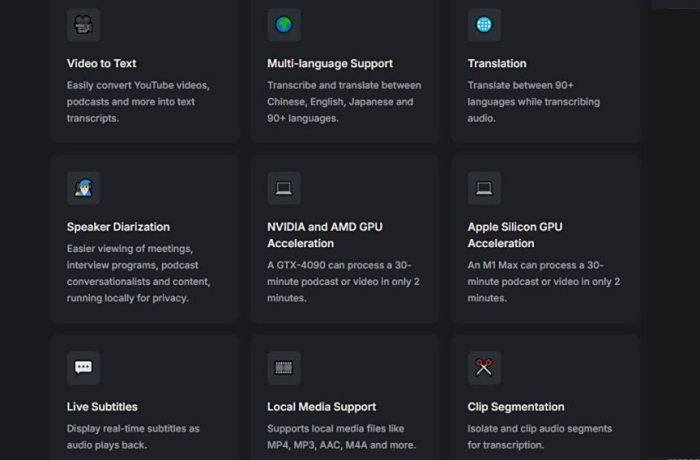Click NVIDIA and AMD GPU Acceleration title

tap(325, 235)
